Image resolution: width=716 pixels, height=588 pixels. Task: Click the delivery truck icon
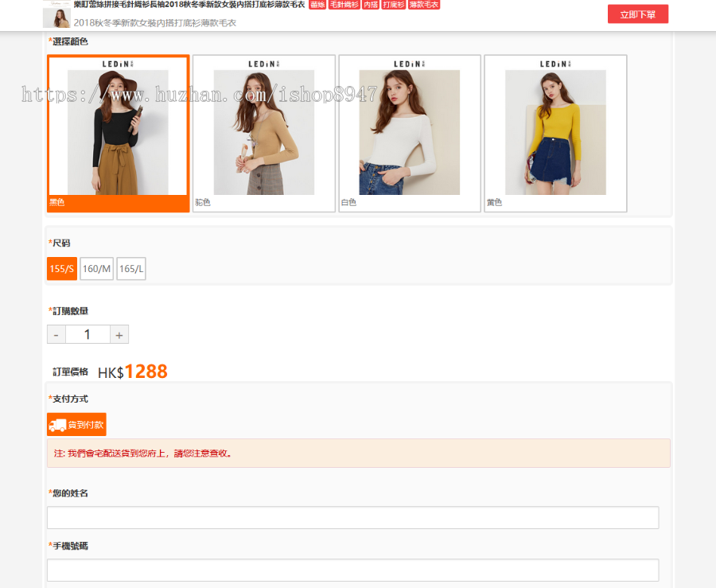57,425
